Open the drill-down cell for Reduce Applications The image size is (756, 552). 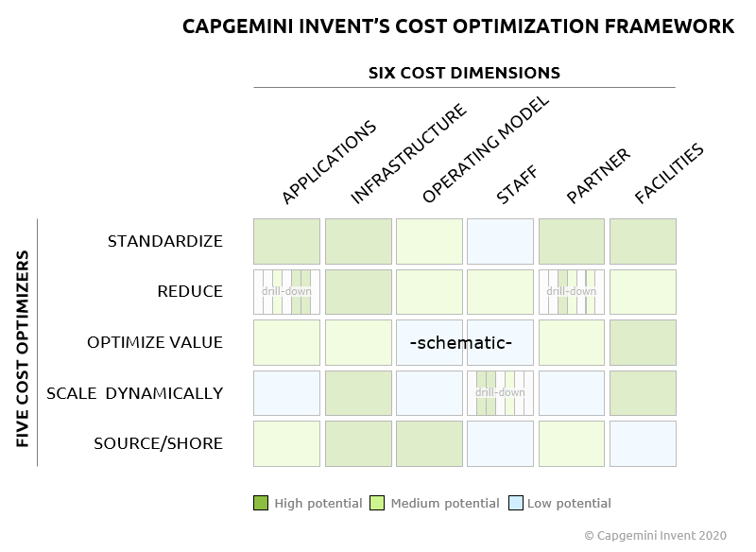coord(286,291)
